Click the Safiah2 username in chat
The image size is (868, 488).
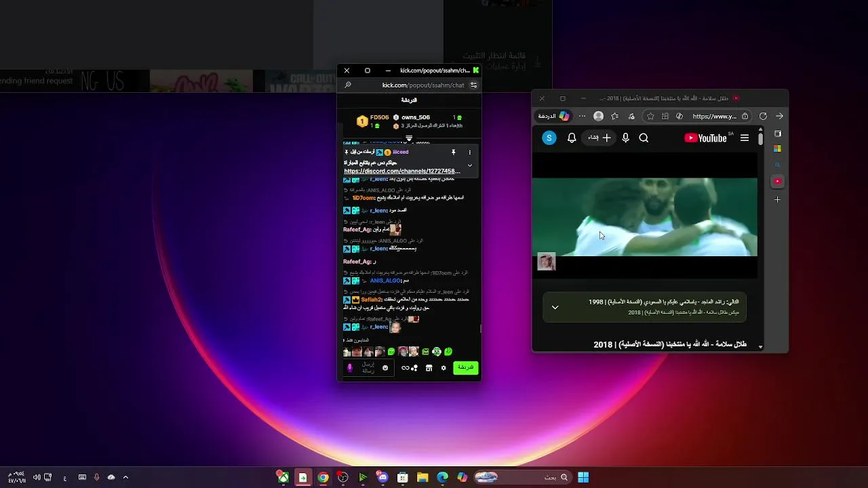click(371, 300)
